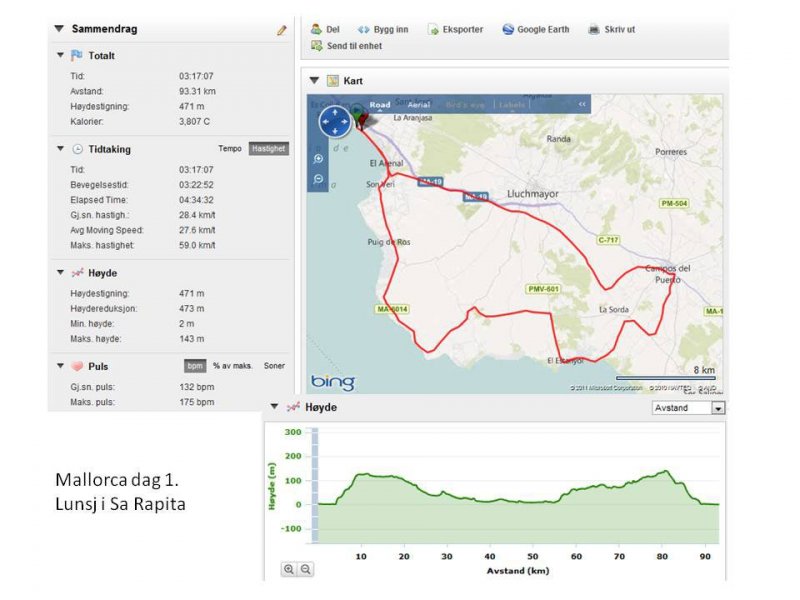Click the chart zoom-in magnifier
This screenshot has height=600, width=800.
[289, 569]
